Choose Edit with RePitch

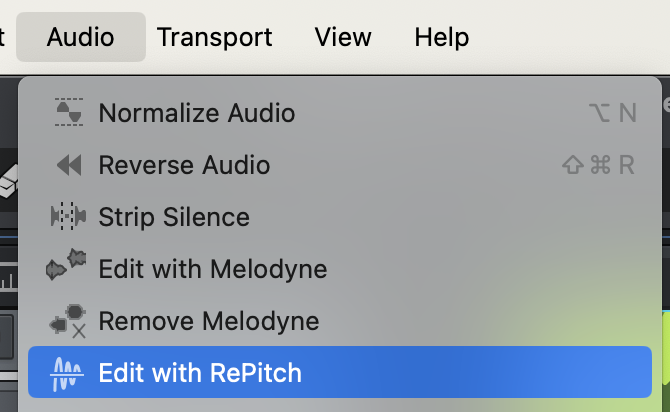[200, 374]
